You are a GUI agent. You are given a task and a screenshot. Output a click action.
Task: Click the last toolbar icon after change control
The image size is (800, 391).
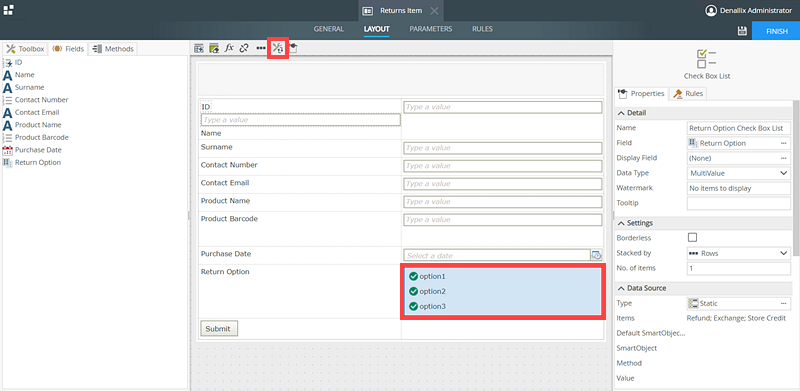coord(294,48)
